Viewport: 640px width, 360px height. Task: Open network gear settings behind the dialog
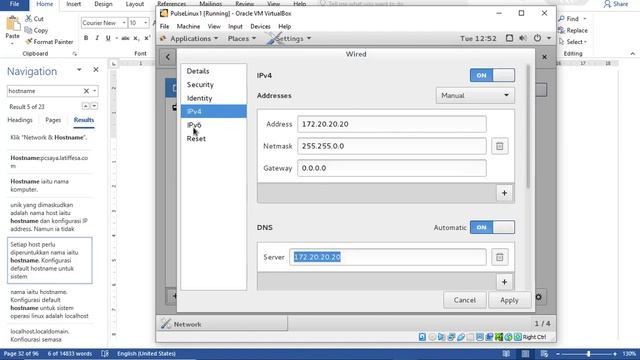point(539,297)
